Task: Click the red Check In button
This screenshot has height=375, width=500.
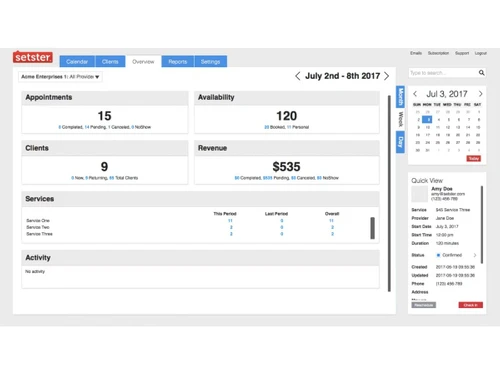Action: pos(470,305)
